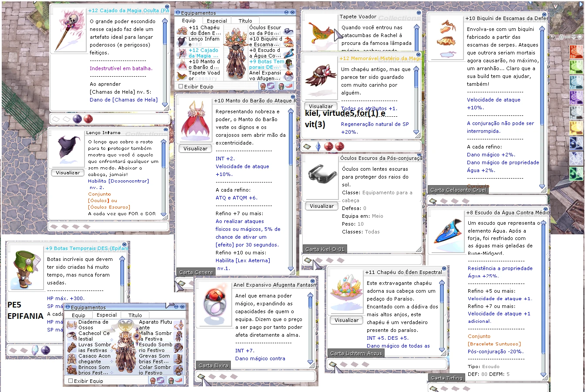Enable Exibir Equip in top Equipamentos window
The image size is (585, 392).
[x=181, y=86]
